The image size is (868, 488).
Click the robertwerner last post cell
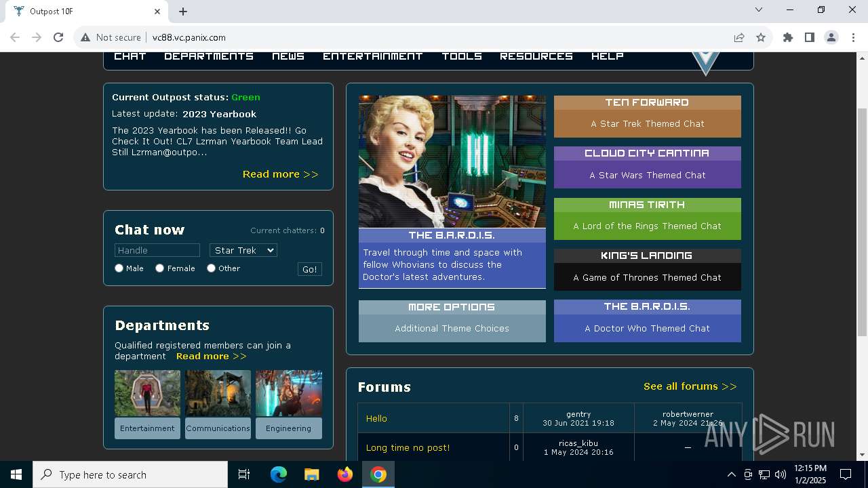(688, 418)
